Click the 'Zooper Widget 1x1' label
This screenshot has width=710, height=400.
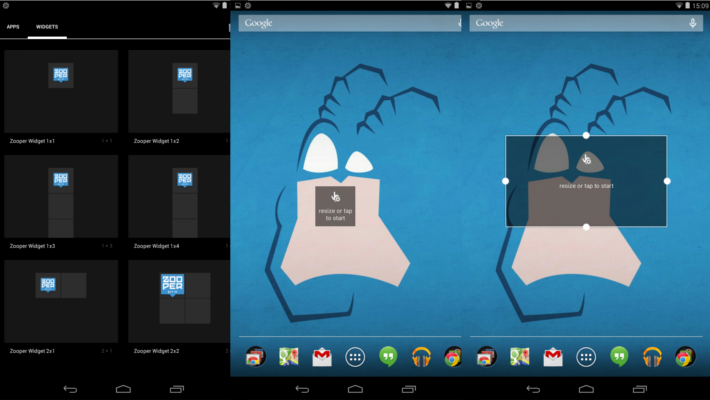[32, 141]
